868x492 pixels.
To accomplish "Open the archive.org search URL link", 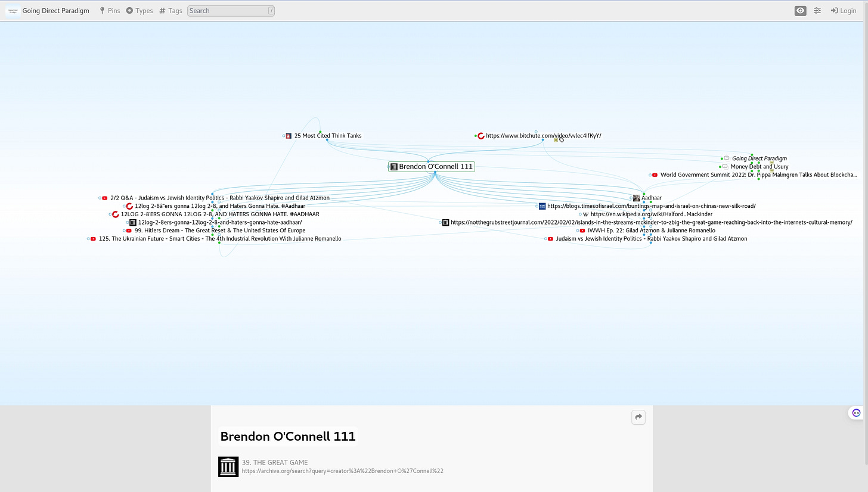I will [x=342, y=471].
